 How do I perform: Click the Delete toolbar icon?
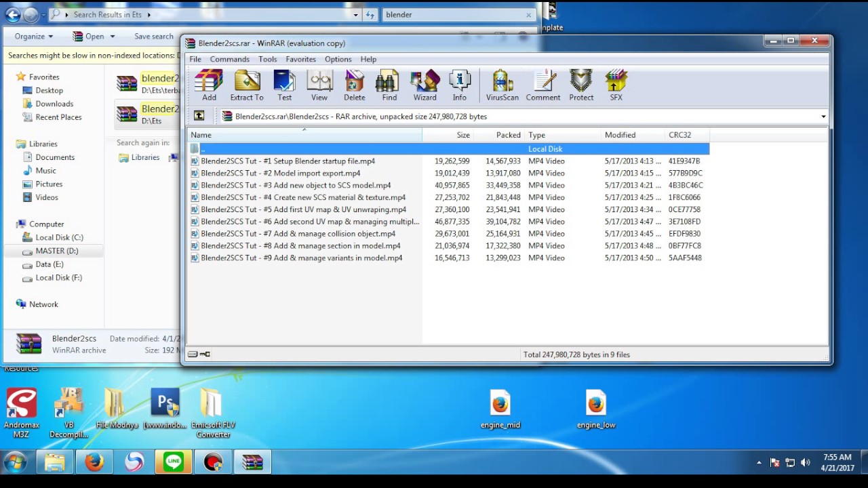click(354, 85)
